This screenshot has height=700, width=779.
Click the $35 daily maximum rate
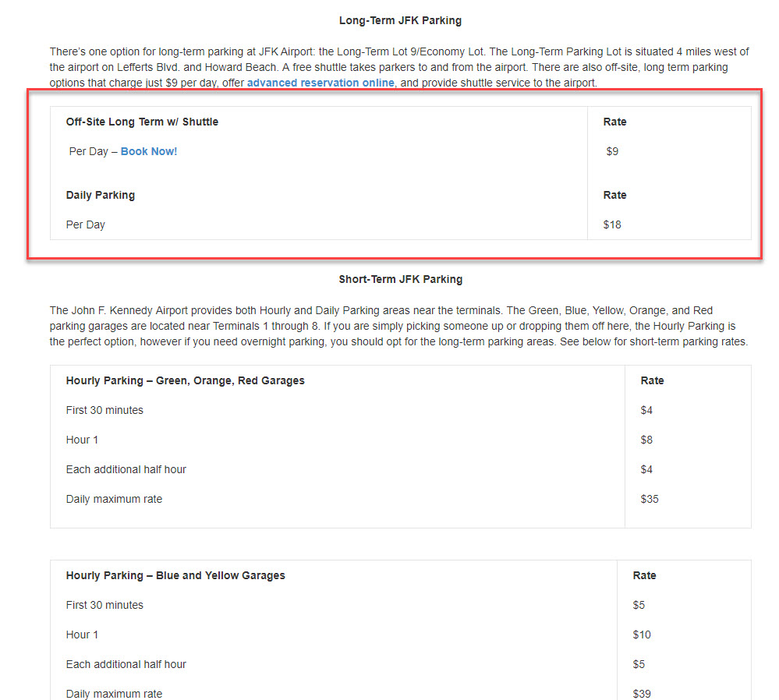(650, 499)
